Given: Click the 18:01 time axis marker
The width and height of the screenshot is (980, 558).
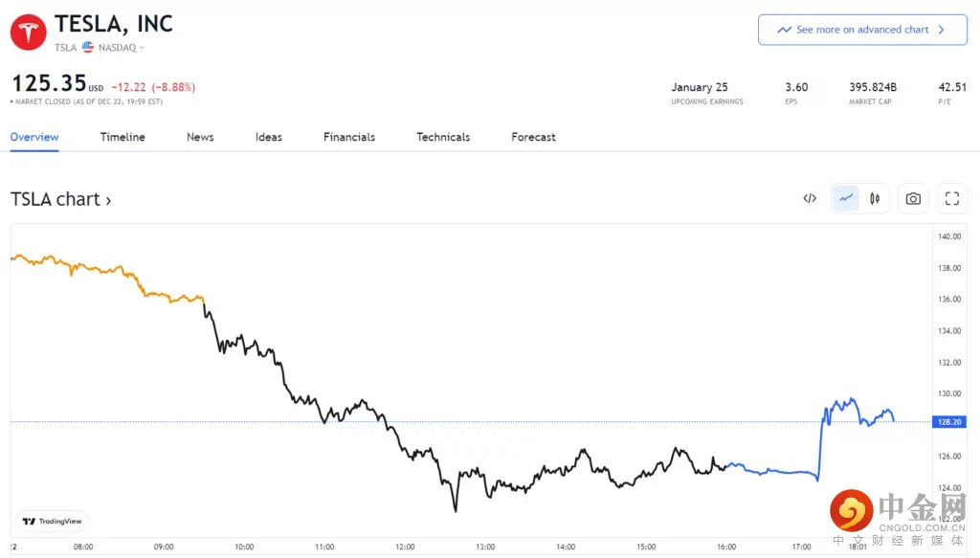Looking at the screenshot, I should pyautogui.click(x=857, y=547).
